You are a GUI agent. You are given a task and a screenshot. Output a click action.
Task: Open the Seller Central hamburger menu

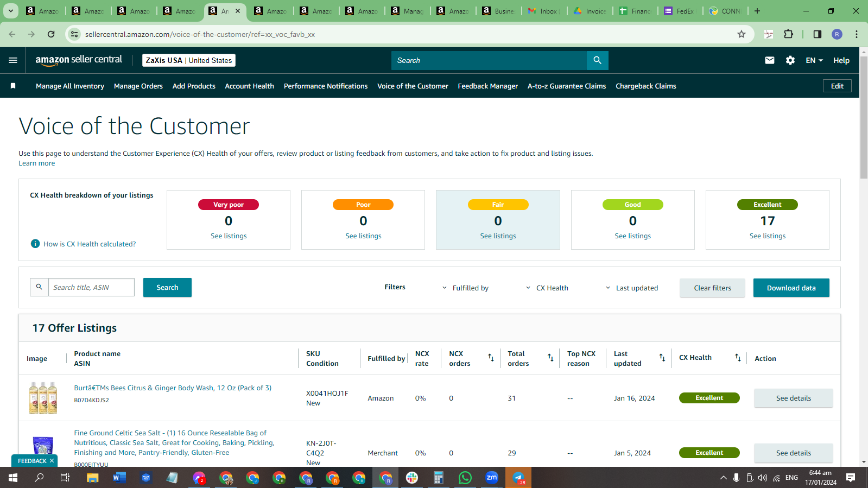pos(13,60)
